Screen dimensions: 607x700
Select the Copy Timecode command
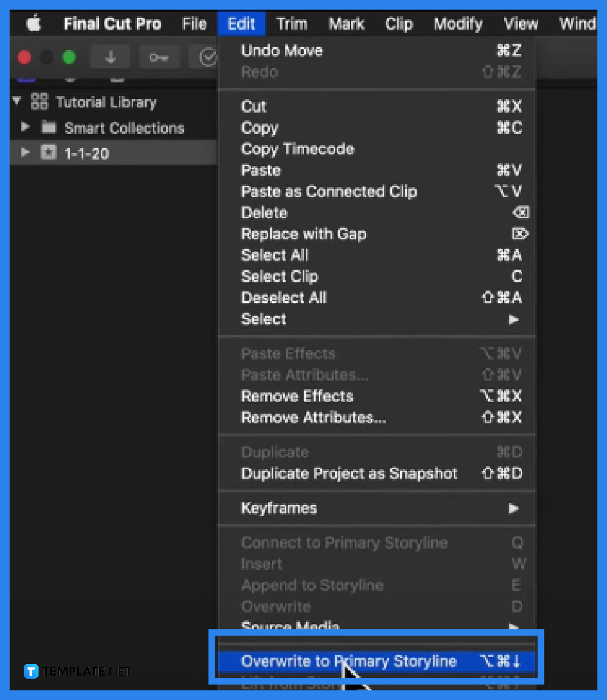coord(297,149)
